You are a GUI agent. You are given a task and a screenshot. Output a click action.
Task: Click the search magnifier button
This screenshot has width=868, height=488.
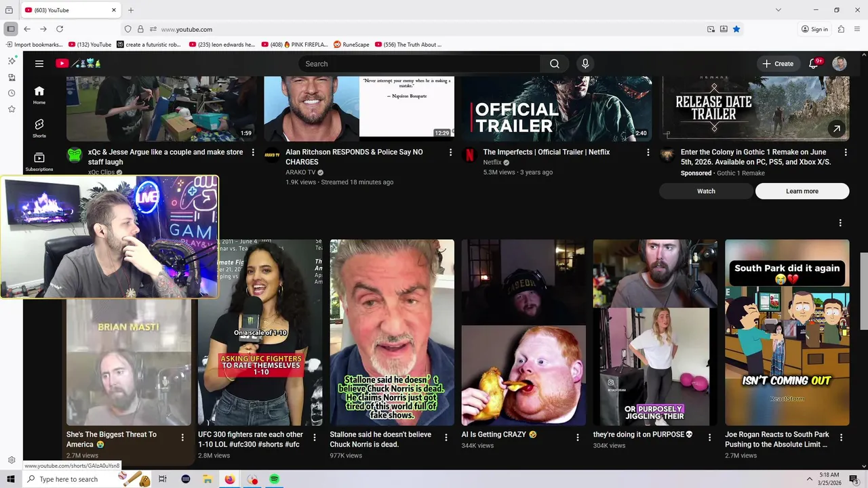[555, 64]
